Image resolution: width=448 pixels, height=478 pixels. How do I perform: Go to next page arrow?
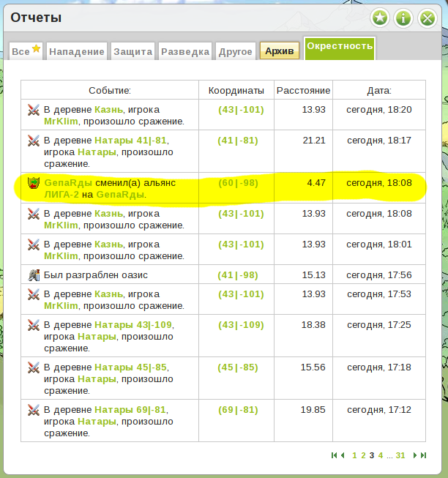tap(414, 455)
